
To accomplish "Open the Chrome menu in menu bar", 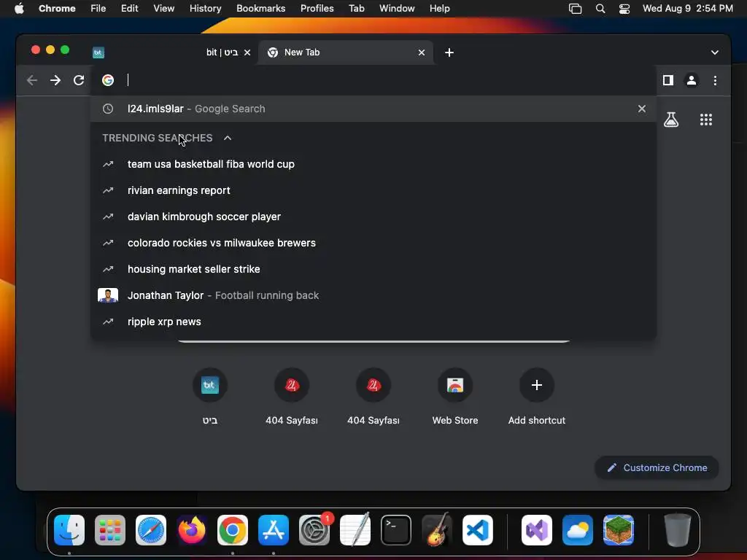I will point(57,8).
